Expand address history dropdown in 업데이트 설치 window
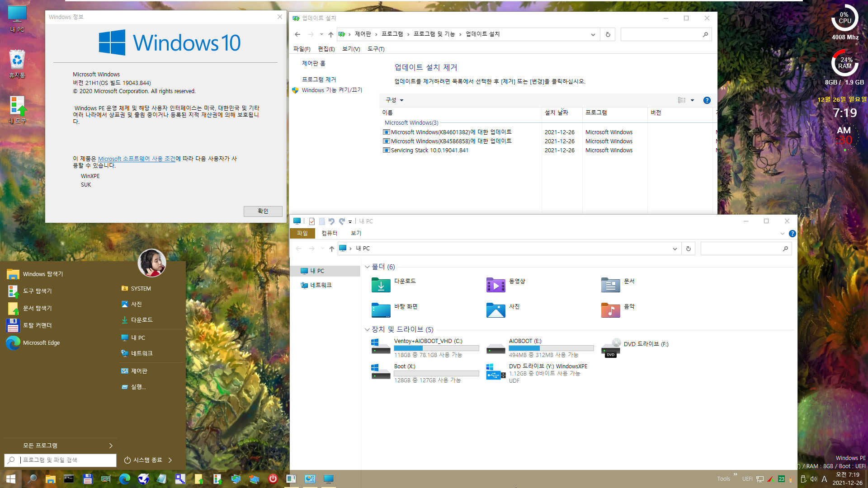Image resolution: width=868 pixels, height=488 pixels. [593, 34]
